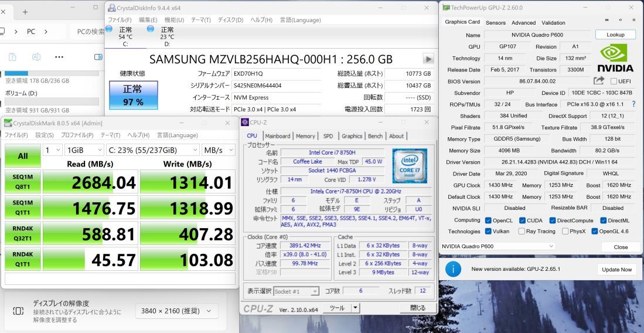Image resolution: width=644 pixels, height=333 pixels.
Task: Open the Explorer see-more three dots menu
Action: [x=59, y=57]
